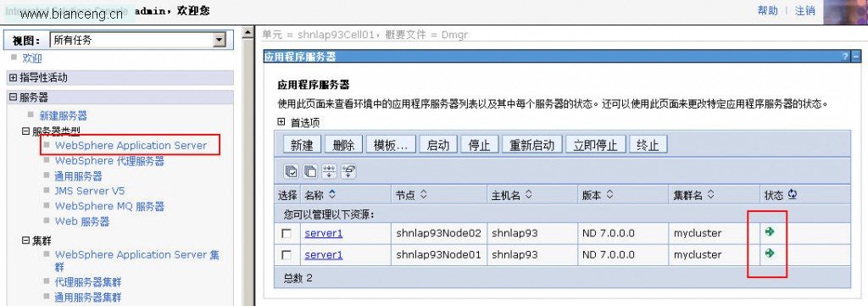Click the Select All icon in table toolbar
Image resolution: width=868 pixels, height=306 pixels.
click(291, 171)
